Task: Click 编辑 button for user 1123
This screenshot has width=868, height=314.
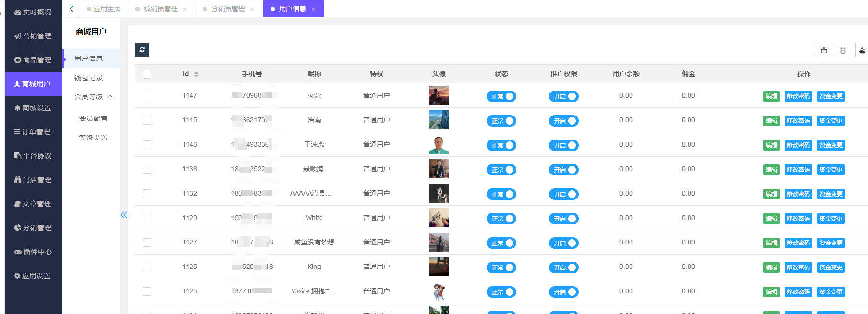Action: [x=772, y=292]
